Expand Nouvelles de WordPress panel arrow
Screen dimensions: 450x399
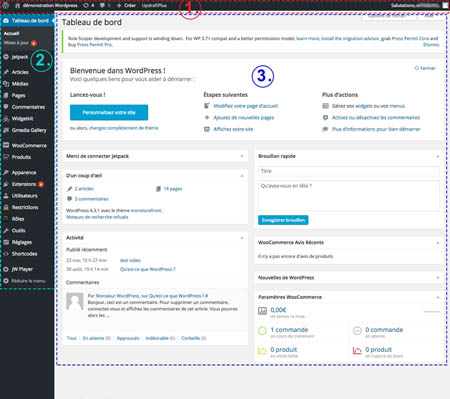point(438,278)
